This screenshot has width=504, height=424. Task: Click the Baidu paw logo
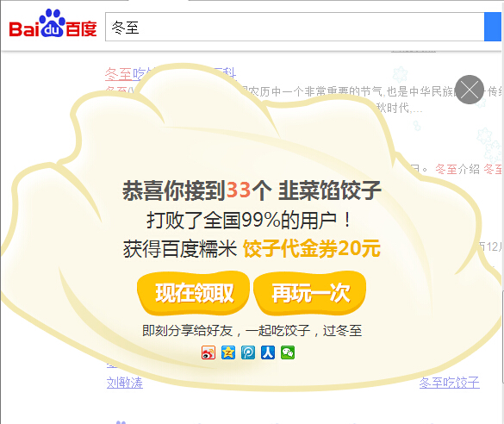(x=53, y=23)
